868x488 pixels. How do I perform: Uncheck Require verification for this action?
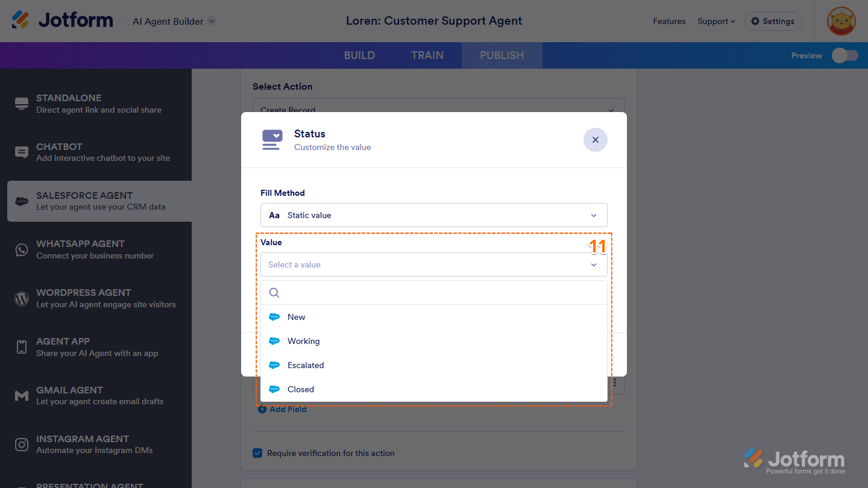point(257,452)
